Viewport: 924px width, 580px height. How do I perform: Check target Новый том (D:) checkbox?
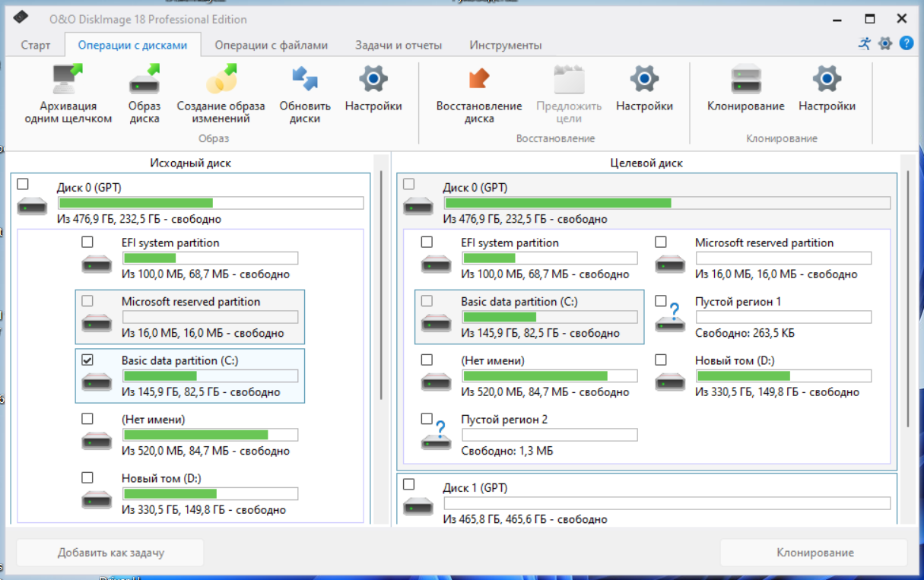coord(661,360)
